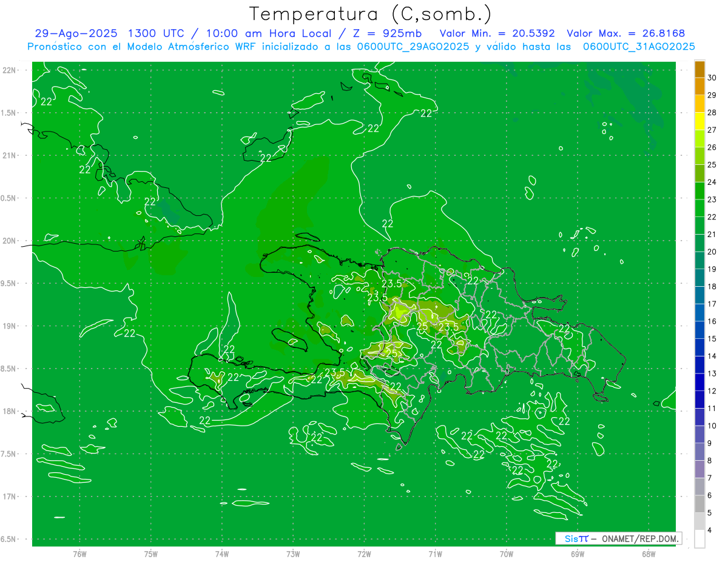Click the "ONAMET/REP.DOM." credit label
The image size is (728, 562).
pos(639,538)
